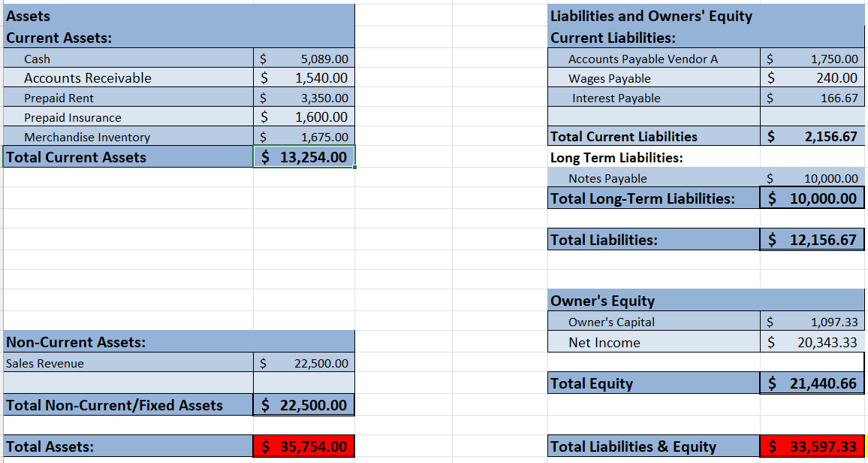This screenshot has width=868, height=463.
Task: Click the Total Current Liabilities value cell
Action: coord(812,136)
